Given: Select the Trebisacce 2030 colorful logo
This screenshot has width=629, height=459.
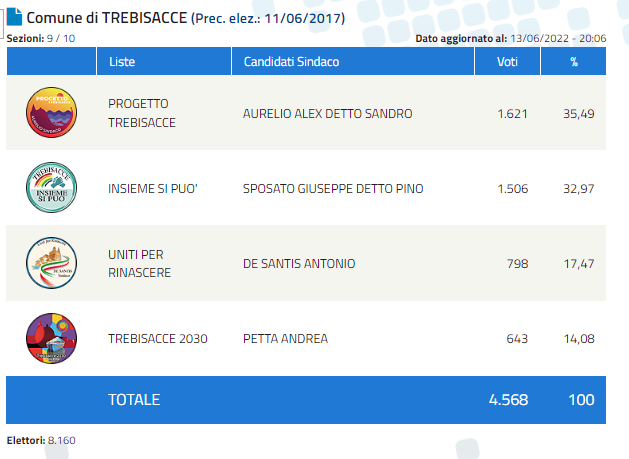Looking at the screenshot, I should [x=51, y=338].
